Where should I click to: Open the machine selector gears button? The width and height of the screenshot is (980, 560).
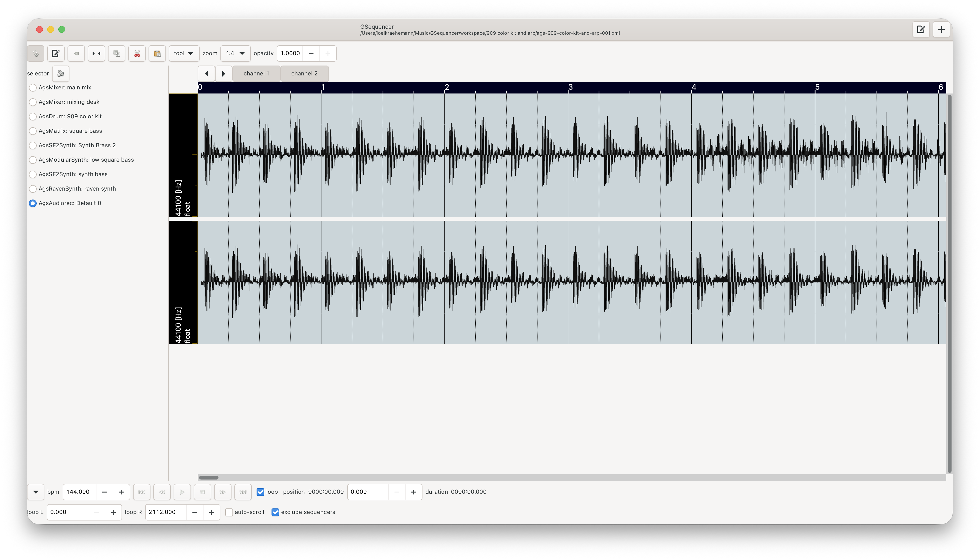coord(61,73)
